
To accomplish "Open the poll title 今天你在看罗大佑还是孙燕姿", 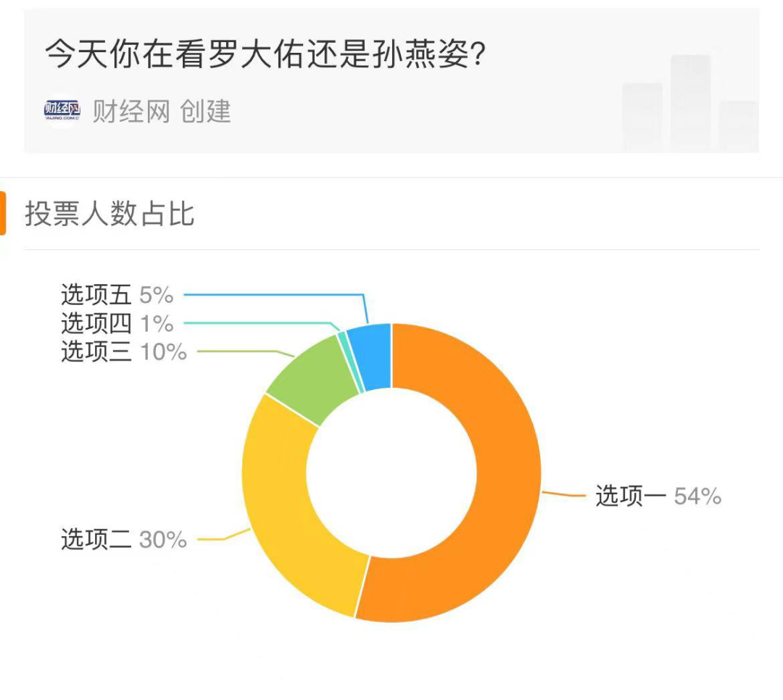I will coord(265,54).
